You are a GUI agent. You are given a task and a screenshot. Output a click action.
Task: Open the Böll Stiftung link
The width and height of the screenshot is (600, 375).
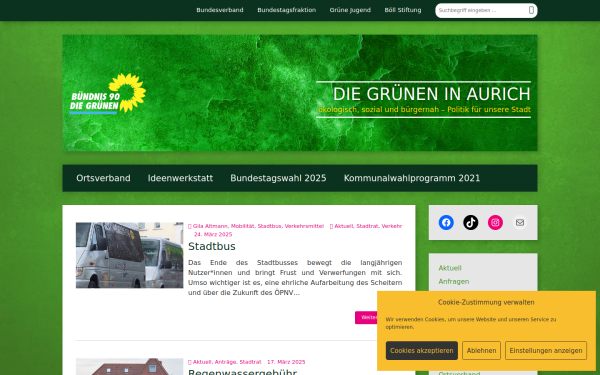(x=403, y=10)
